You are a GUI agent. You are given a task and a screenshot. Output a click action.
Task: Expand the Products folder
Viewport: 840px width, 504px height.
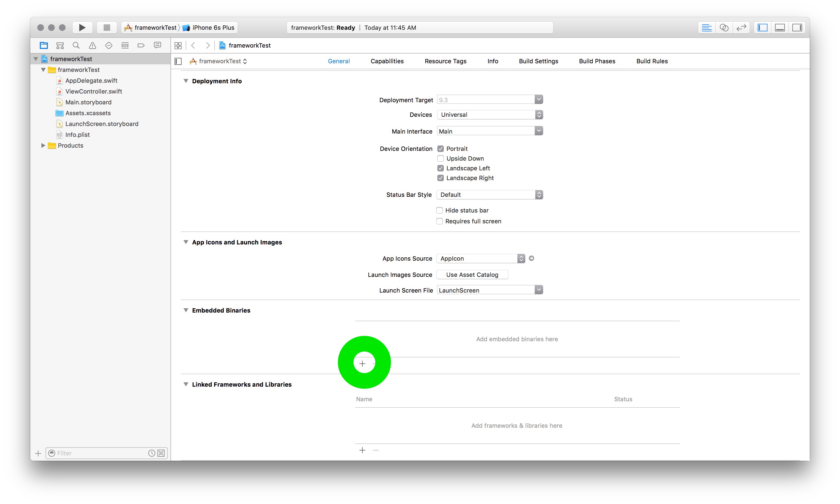(x=43, y=145)
